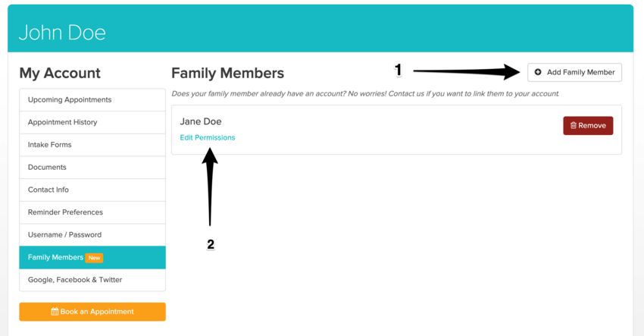
Task: Select the Family Members menu item
Action: click(x=55, y=258)
